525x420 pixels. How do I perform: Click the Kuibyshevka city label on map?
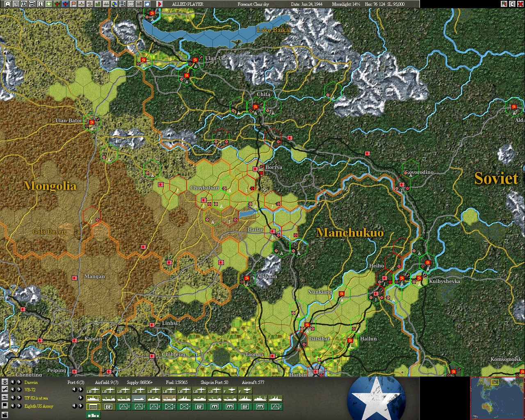(x=445, y=281)
